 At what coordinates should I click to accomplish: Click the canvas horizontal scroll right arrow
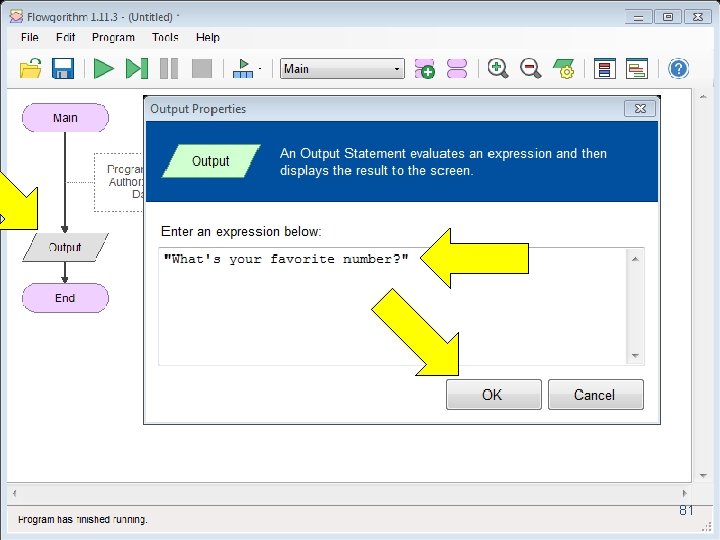click(685, 494)
